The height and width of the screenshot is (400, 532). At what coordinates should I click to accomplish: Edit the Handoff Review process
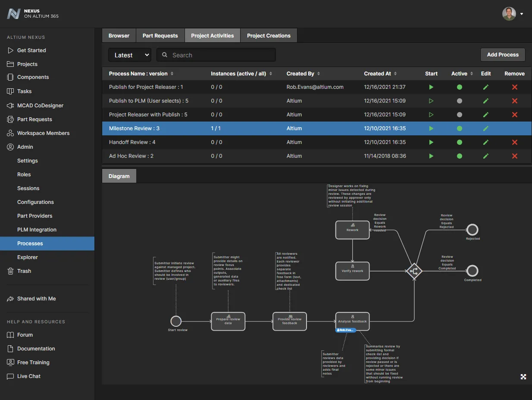[x=486, y=142]
